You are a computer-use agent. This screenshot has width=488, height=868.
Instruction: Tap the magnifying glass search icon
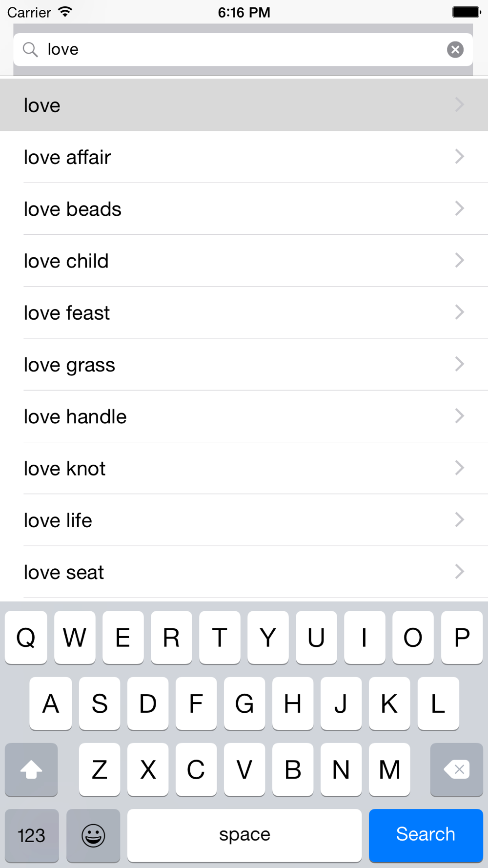coord(30,49)
